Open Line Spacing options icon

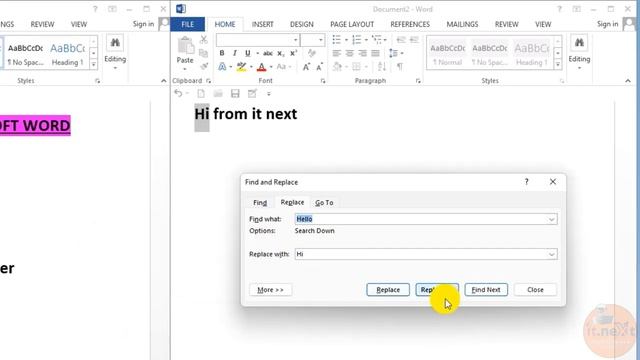click(393, 53)
